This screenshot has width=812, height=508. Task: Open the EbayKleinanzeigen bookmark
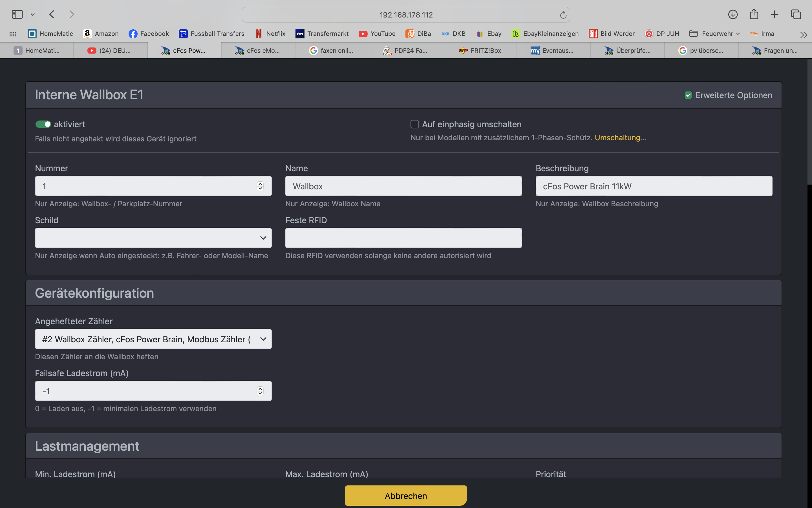coord(545,34)
